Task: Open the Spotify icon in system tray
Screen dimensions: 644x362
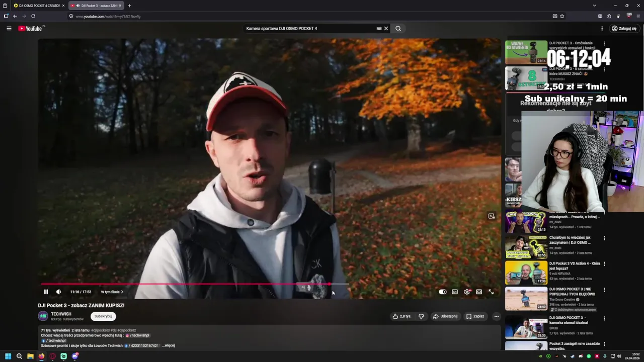Action: 589,356
